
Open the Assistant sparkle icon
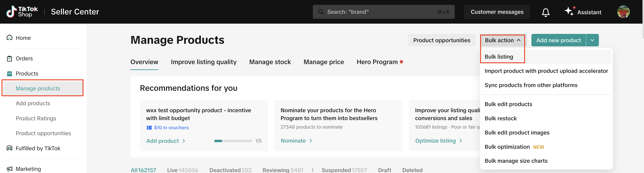[x=569, y=12]
